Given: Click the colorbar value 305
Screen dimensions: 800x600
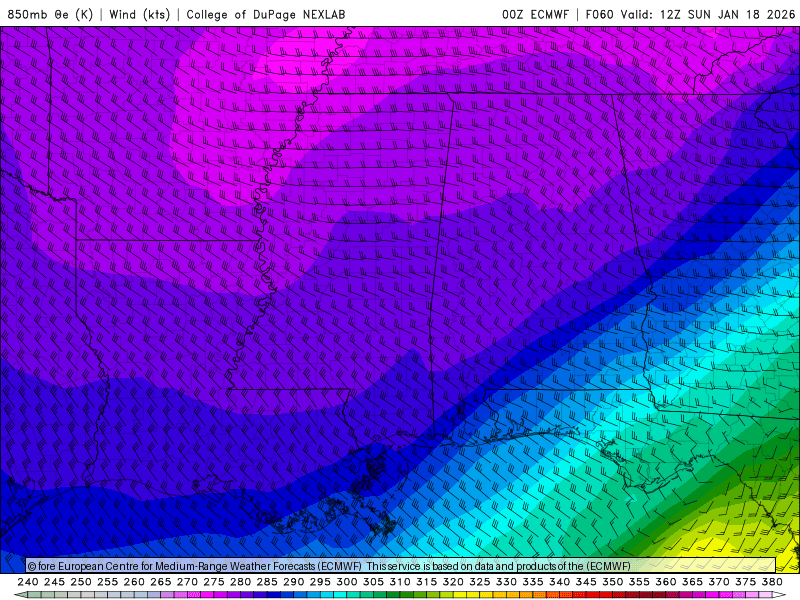Looking at the screenshot, I should [373, 582].
